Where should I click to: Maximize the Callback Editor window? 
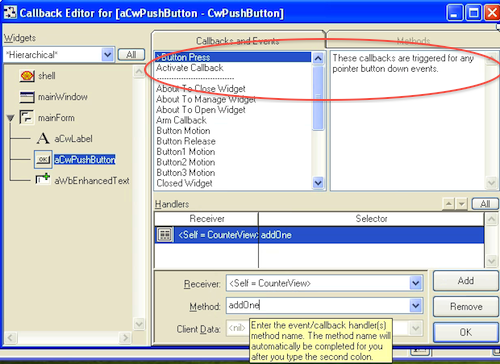(x=473, y=13)
